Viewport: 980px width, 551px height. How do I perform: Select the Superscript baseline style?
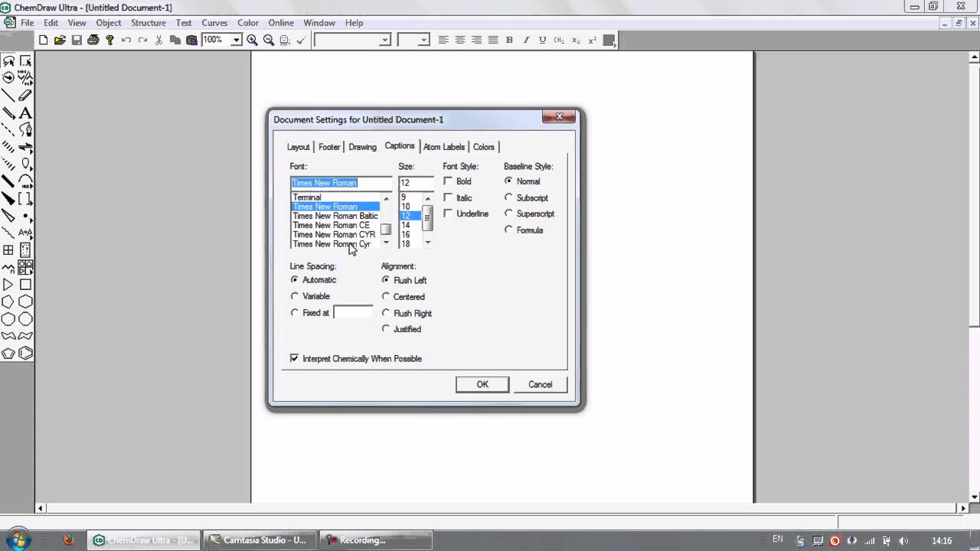point(508,214)
